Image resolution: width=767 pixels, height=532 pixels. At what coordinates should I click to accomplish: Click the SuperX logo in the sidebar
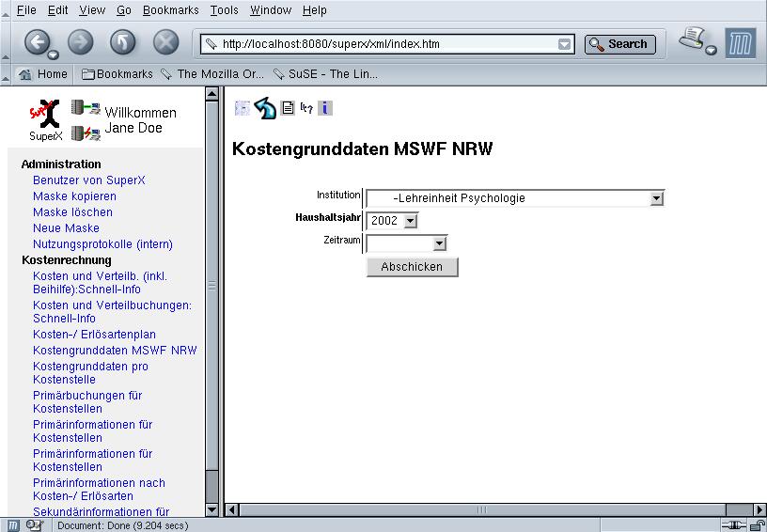pos(44,120)
